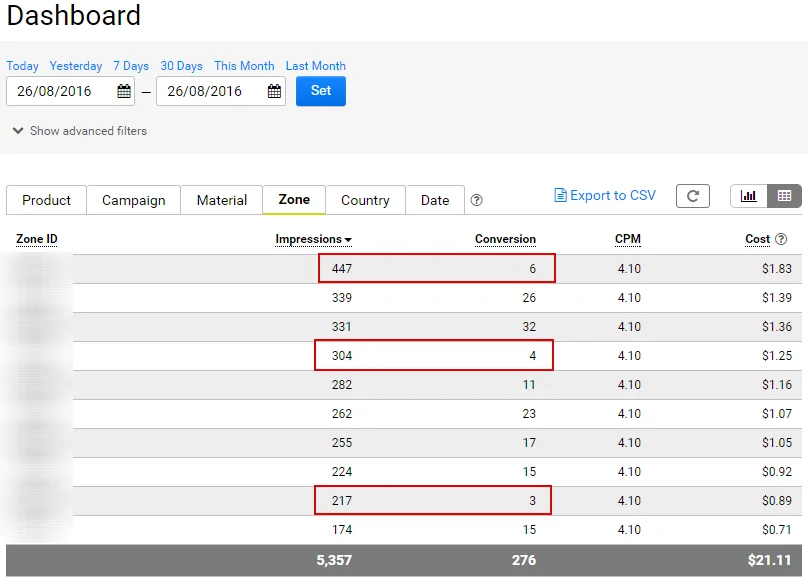Open the start date calendar picker icon
808x581 pixels.
point(124,91)
